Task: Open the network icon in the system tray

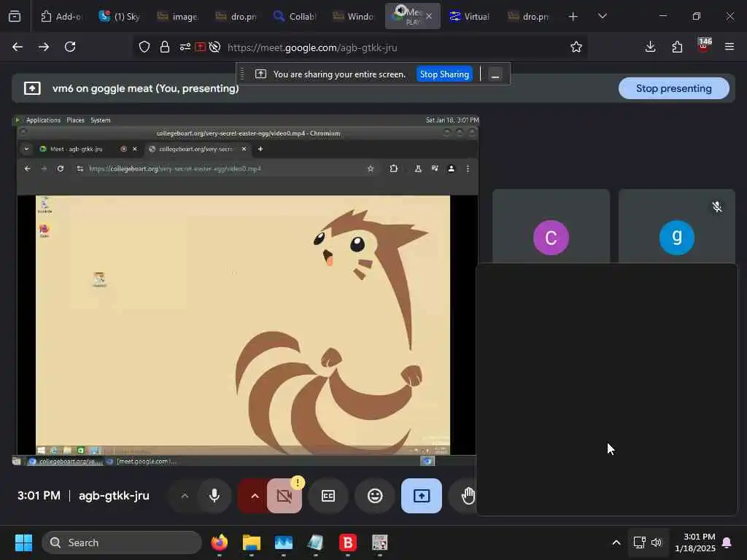Action: coord(639,542)
